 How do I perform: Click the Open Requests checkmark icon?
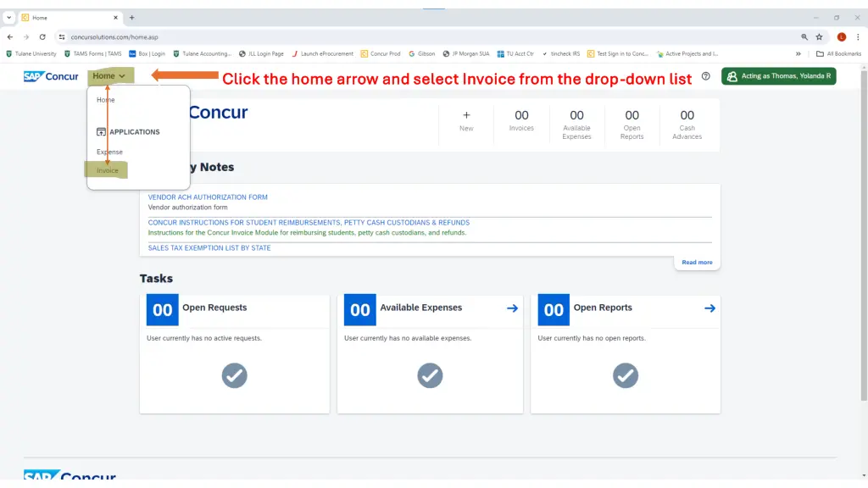(x=235, y=375)
